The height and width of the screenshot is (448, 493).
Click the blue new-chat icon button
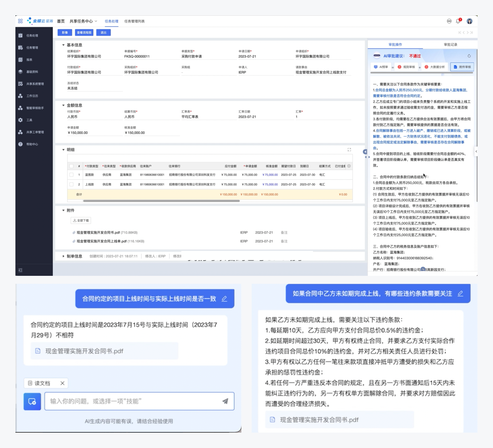pos(32,401)
